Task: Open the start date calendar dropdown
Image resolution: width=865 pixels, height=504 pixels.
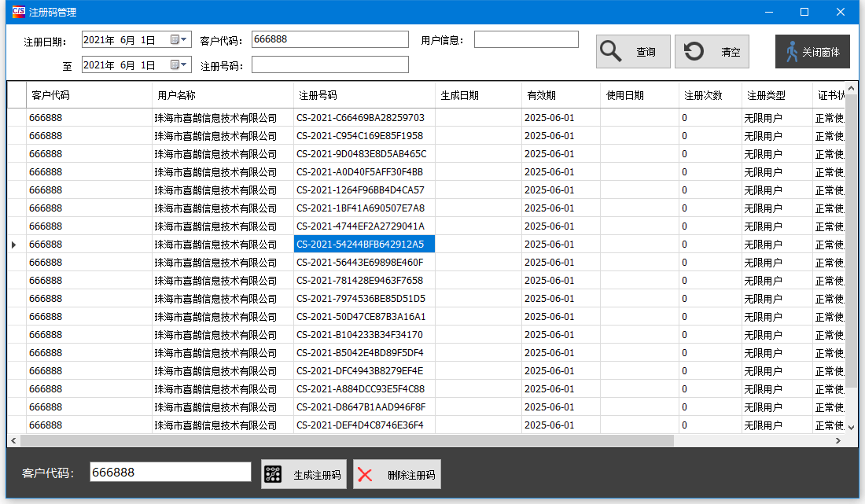Action: (180, 40)
